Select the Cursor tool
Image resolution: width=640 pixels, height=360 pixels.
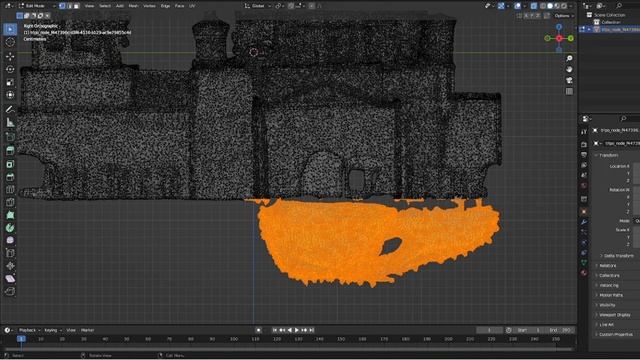[10, 42]
